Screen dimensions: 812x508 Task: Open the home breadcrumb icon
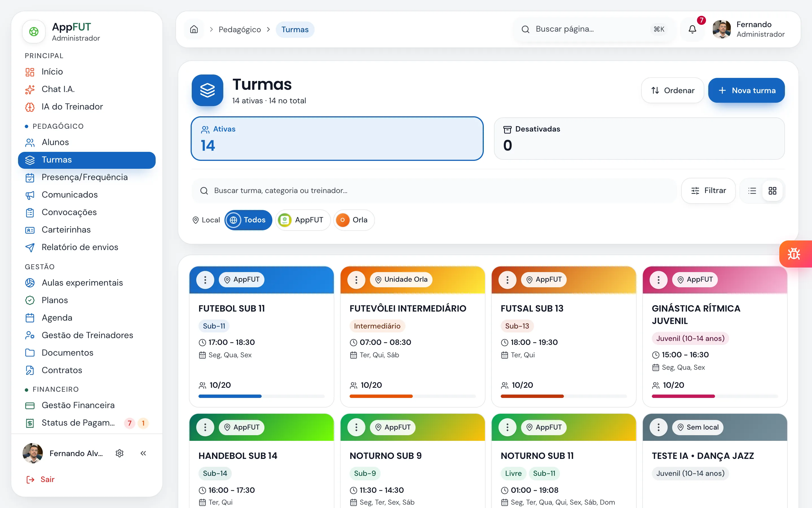pyautogui.click(x=194, y=30)
